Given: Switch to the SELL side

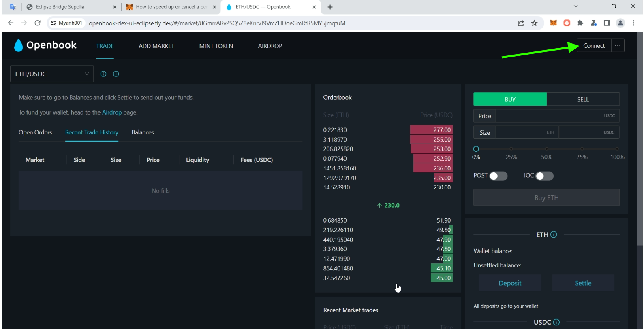Looking at the screenshot, I should coord(583,99).
